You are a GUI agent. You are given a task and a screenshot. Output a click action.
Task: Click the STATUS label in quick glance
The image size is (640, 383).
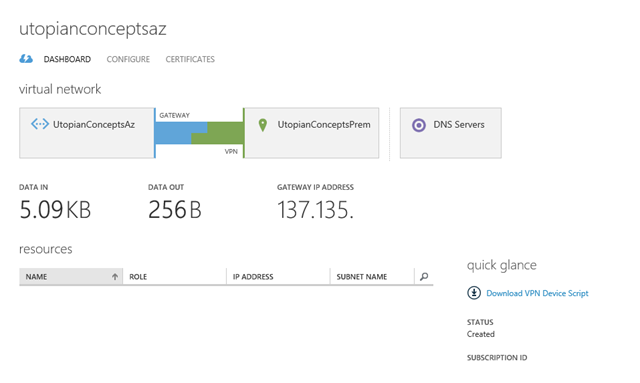coord(480,322)
